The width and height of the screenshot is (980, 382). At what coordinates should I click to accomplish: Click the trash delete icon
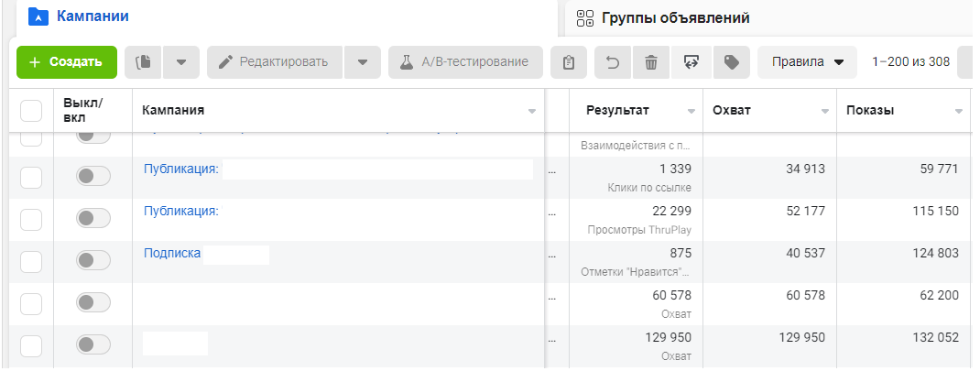[x=651, y=62]
